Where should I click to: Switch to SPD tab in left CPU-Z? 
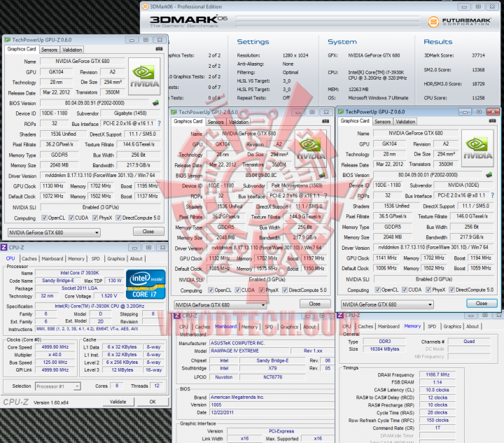[95, 259]
